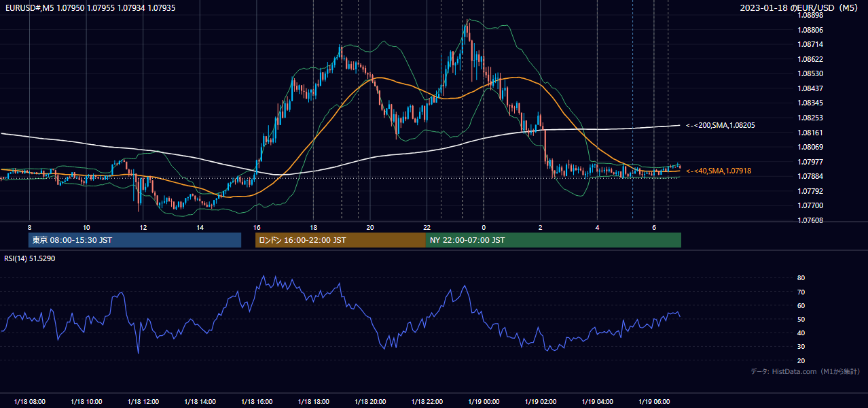Click price axis label 1.07792
This screenshot has height=408, width=868.
pos(810,191)
